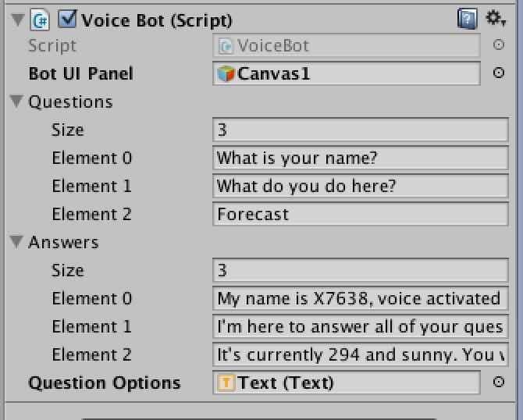The height and width of the screenshot is (420, 523).
Task: Edit Questions Element 0 'What is your name?'
Action: [360, 158]
